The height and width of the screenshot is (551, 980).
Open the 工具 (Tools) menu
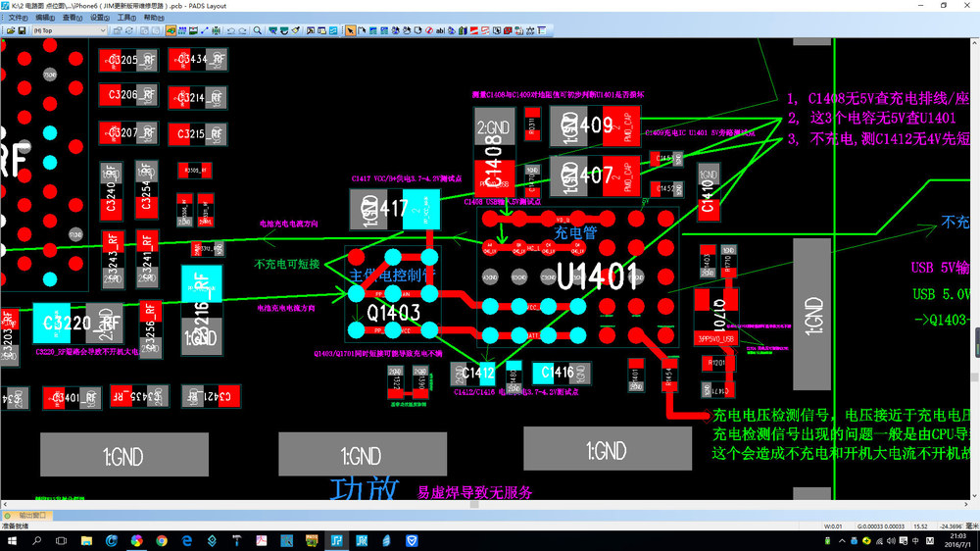pyautogui.click(x=126, y=18)
